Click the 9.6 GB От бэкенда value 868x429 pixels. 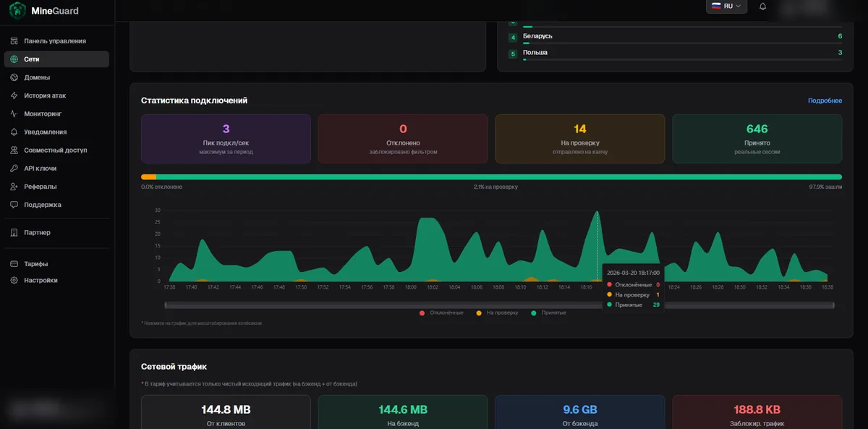580,410
